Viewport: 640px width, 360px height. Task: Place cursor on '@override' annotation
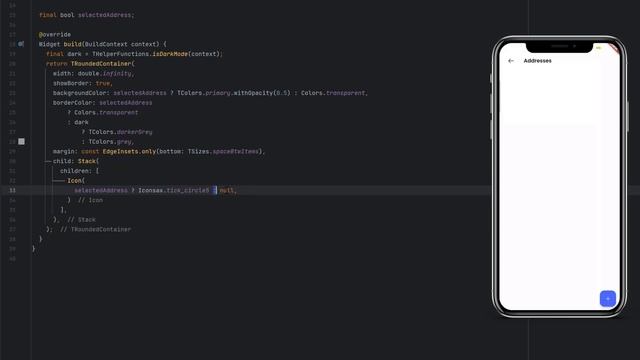(55, 35)
